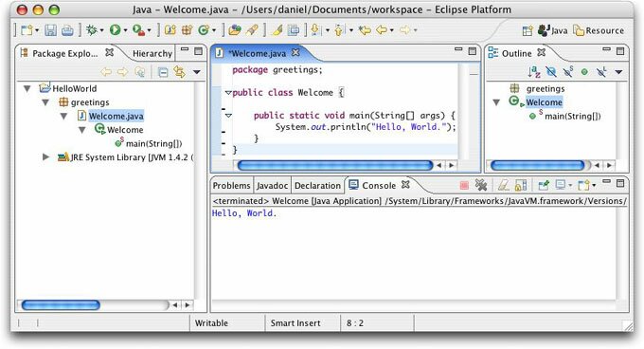Collapse the Welcome class in Outline
This screenshot has width=644, height=349.
pos(496,101)
